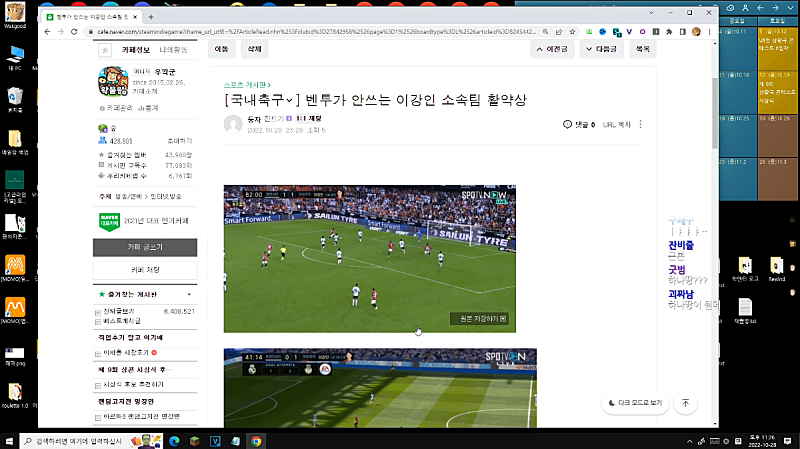
Task: Open the 베스트게시글 board
Action: (122, 321)
